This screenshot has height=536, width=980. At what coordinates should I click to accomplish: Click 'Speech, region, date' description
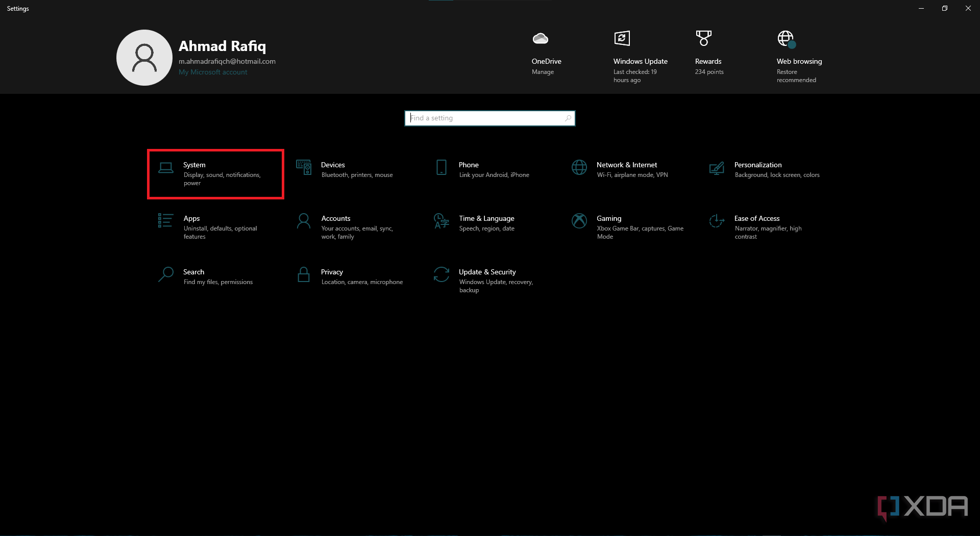[x=486, y=228]
